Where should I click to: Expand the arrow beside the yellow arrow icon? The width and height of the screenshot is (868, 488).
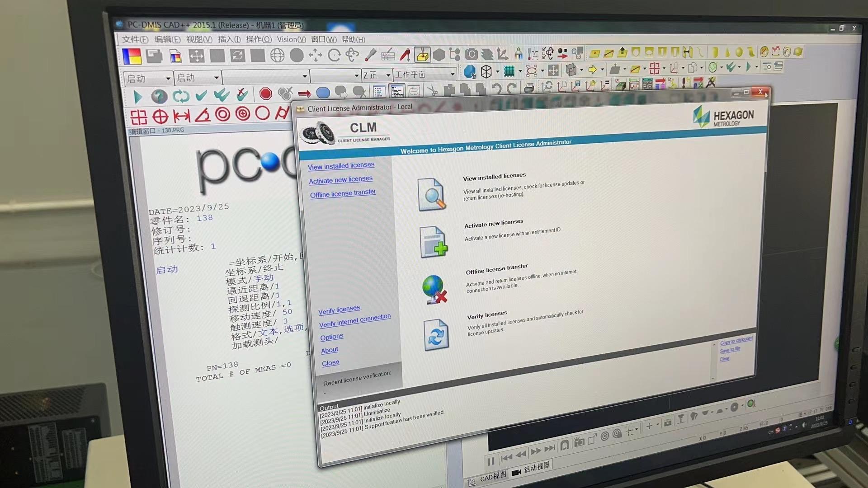602,70
